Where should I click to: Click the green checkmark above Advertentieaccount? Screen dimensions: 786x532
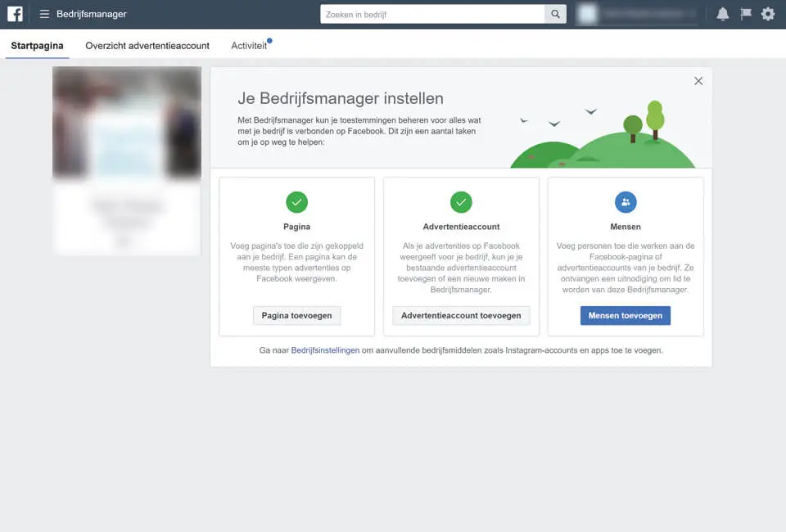[461, 202]
